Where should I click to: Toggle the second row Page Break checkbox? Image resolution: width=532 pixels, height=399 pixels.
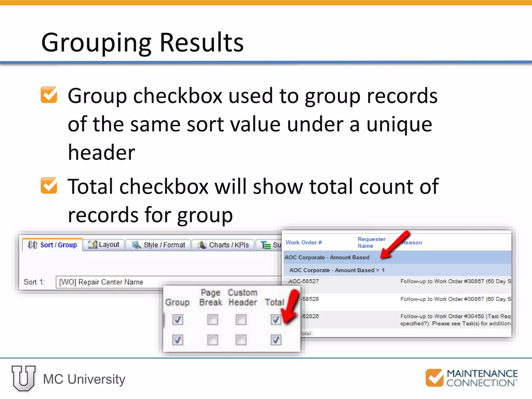(x=212, y=340)
